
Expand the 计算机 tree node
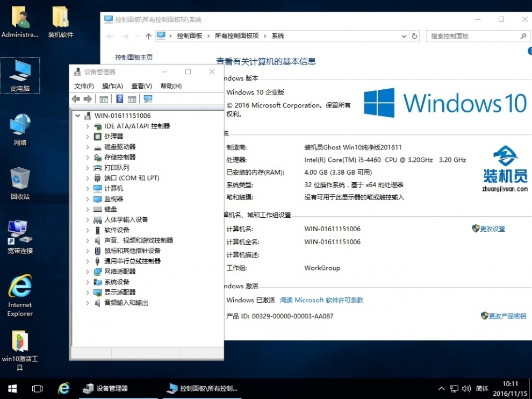(x=88, y=188)
